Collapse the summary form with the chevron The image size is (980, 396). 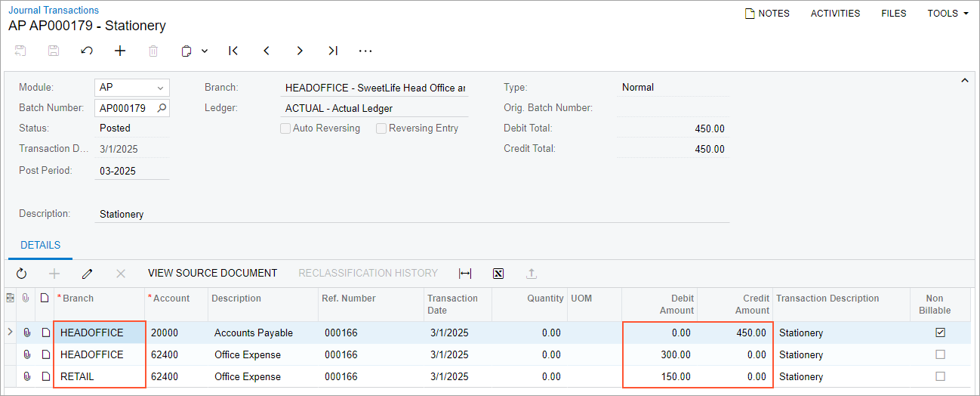pyautogui.click(x=964, y=81)
